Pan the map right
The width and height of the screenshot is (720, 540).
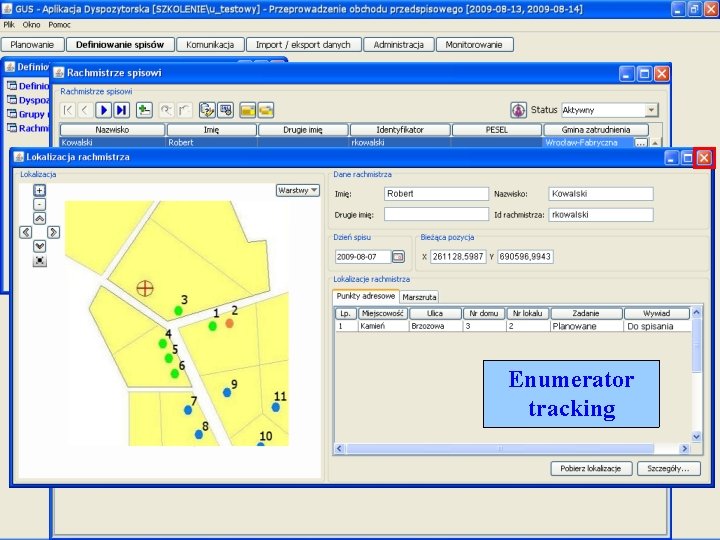click(x=54, y=232)
